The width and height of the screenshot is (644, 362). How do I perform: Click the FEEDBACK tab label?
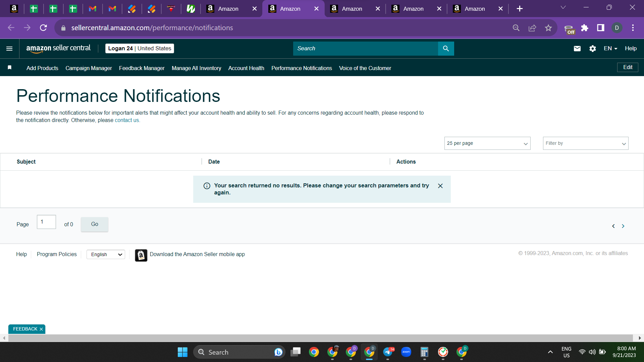pyautogui.click(x=25, y=329)
